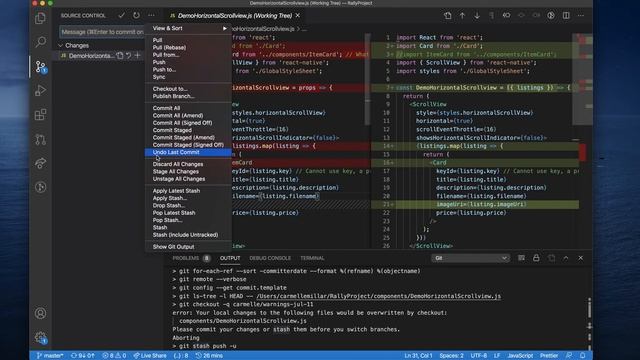Refresh the Source Control view
The width and height of the screenshot is (640, 360).
click(136, 16)
